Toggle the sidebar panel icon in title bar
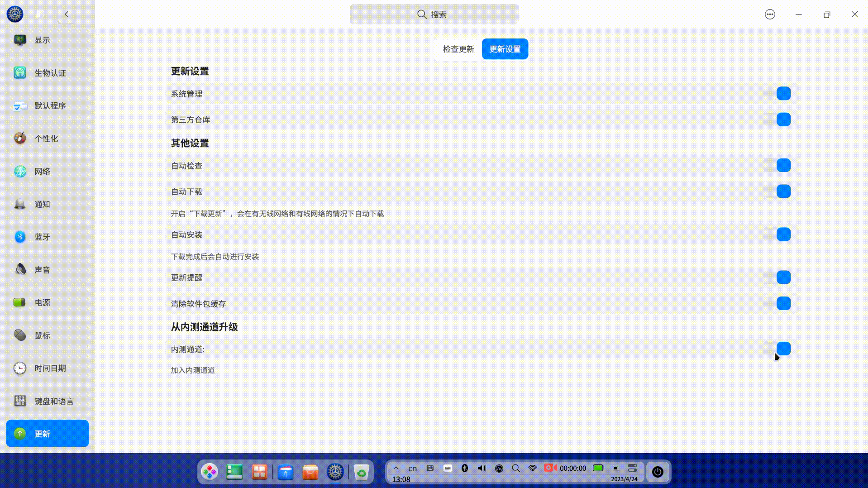The height and width of the screenshot is (488, 868). point(40,14)
